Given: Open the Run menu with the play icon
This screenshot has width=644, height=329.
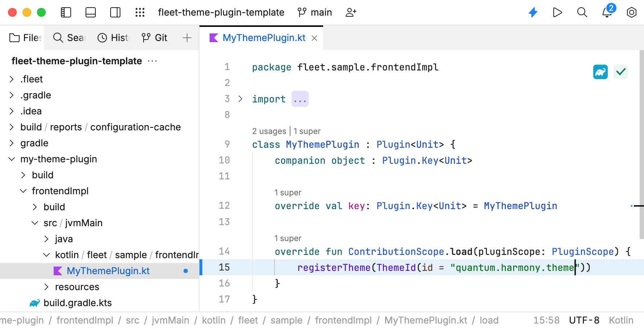Looking at the screenshot, I should 557,12.
